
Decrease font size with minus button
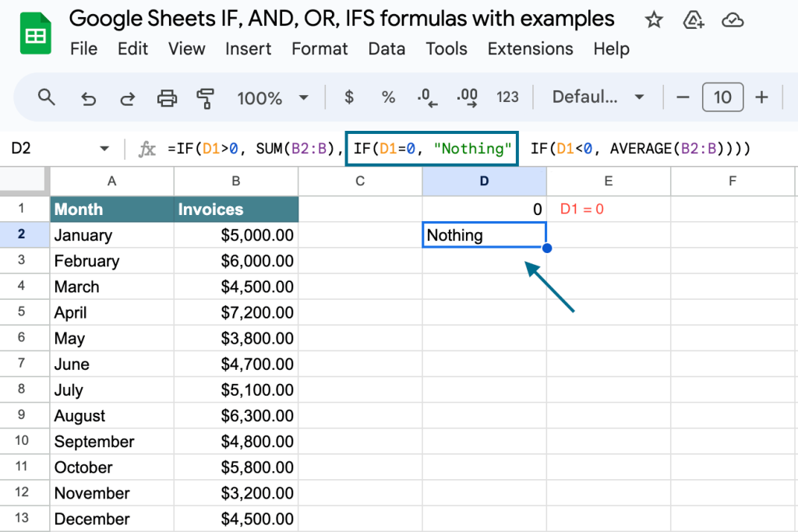pos(683,97)
